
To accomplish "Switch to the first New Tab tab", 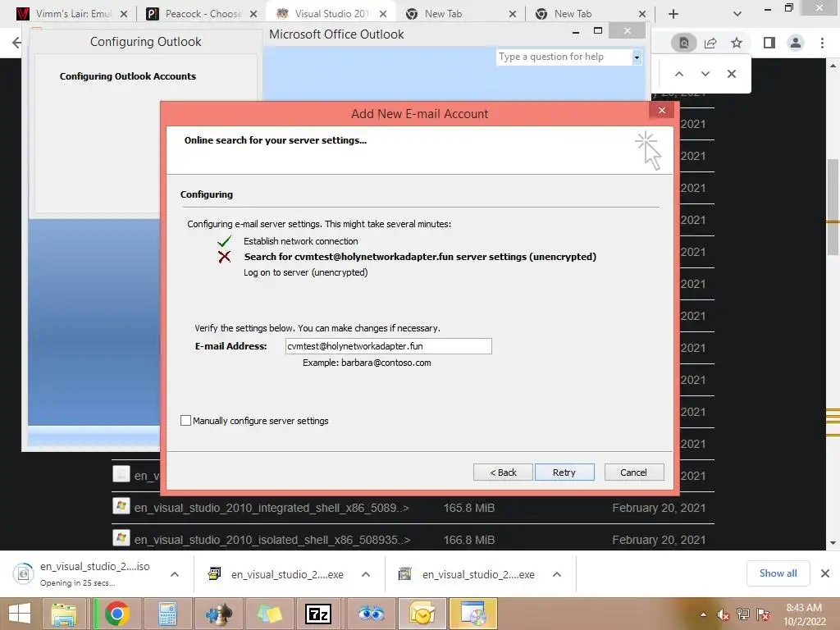I will (x=444, y=14).
